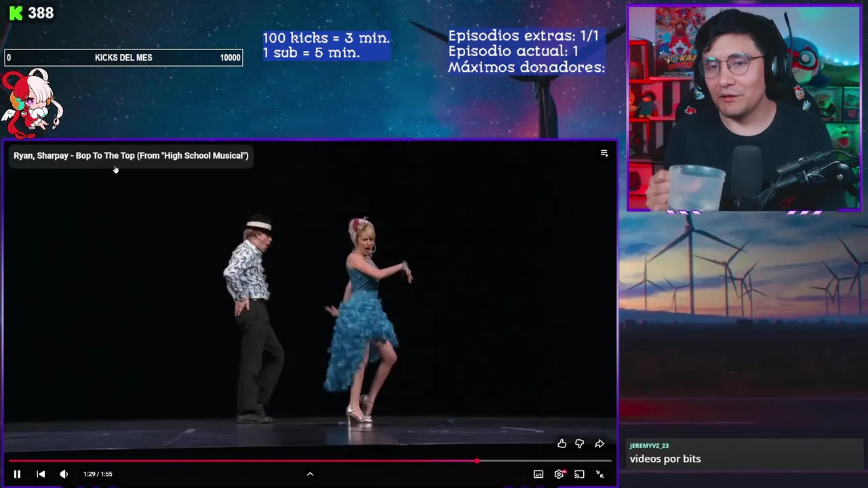Click the 1:29 / 1:55 time display

pos(98,474)
